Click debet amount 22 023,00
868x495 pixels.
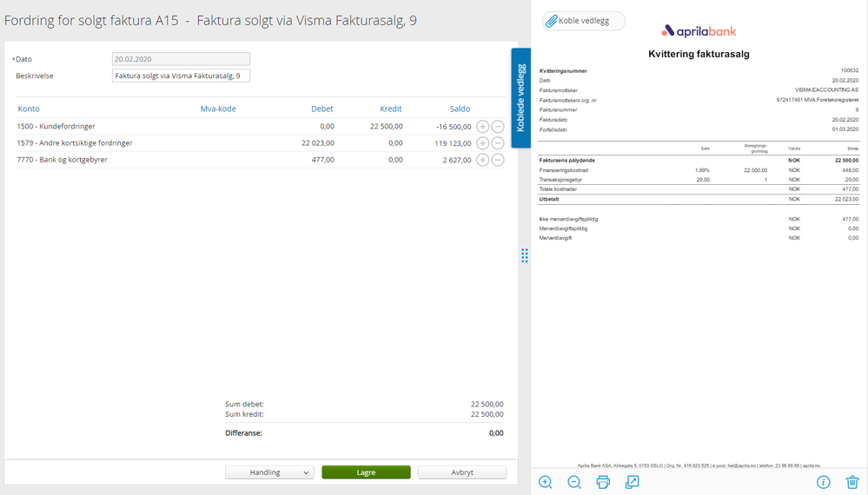318,142
